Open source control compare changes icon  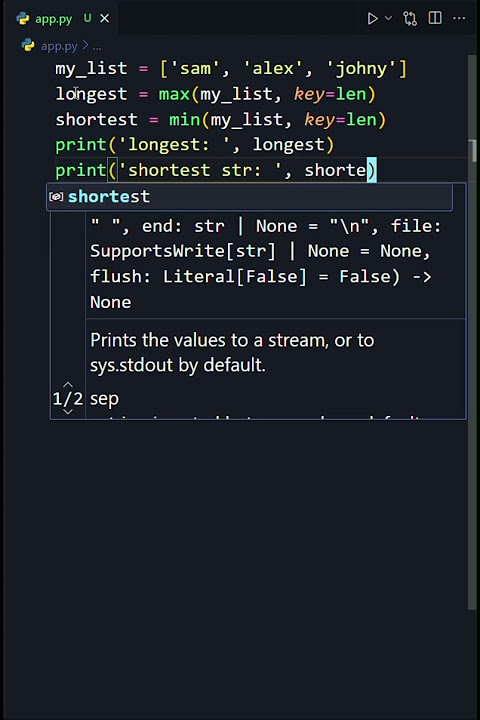point(410,18)
